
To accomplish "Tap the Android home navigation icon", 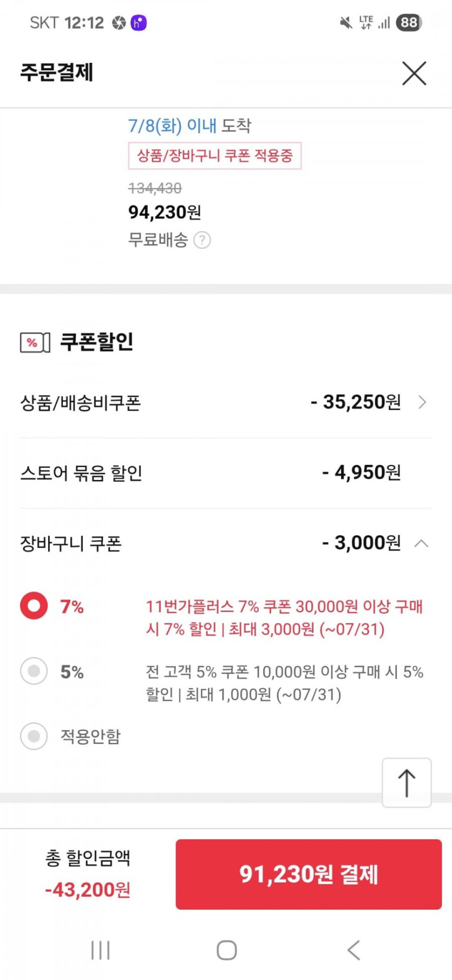I will click(226, 950).
